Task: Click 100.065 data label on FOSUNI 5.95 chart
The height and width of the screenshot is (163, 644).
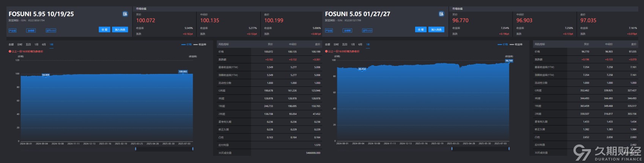Action: pos(183,71)
